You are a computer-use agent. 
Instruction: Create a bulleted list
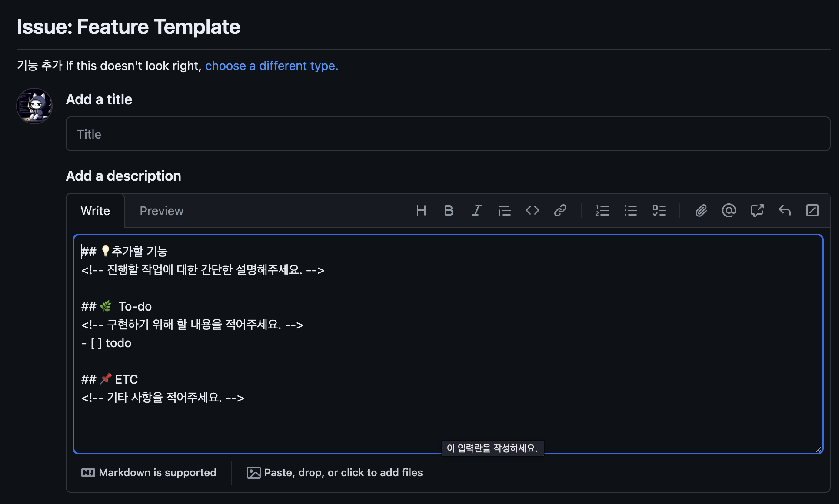(630, 210)
